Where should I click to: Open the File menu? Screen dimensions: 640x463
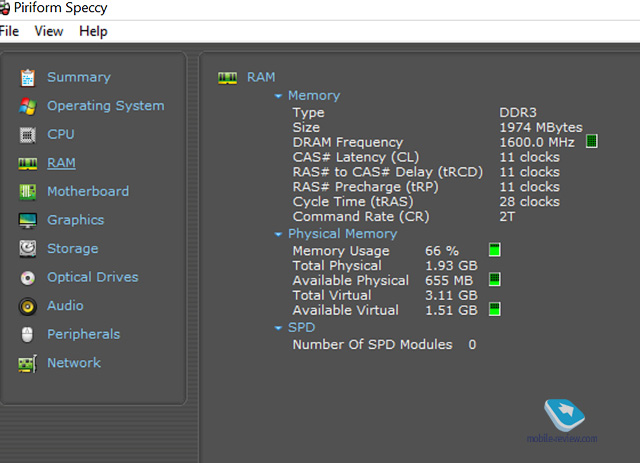point(9,31)
